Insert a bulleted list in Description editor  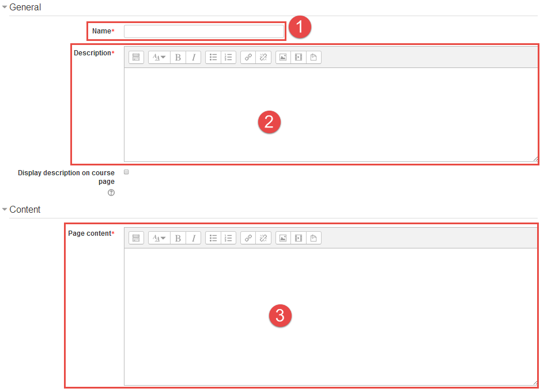tap(213, 57)
